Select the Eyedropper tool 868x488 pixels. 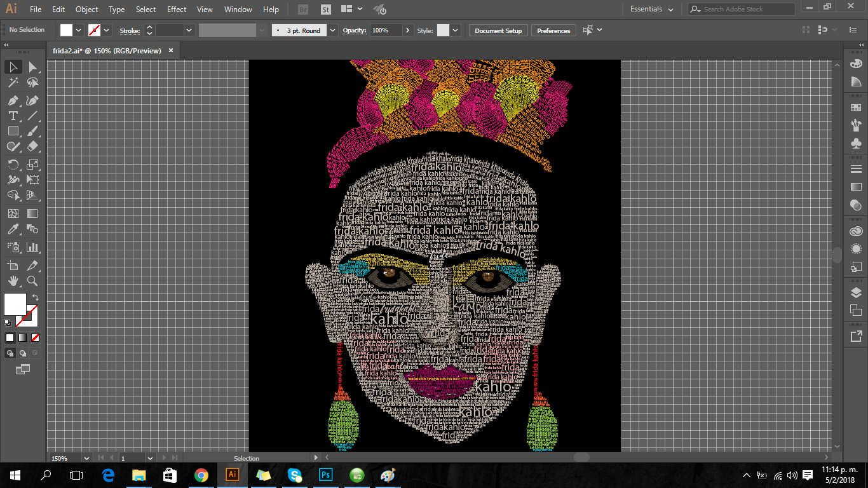pos(13,229)
